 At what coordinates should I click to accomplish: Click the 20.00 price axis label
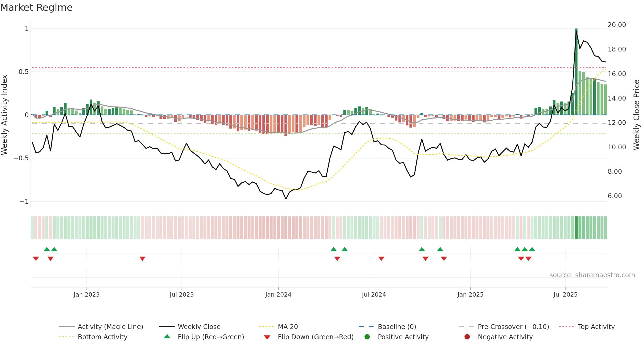tap(617, 25)
